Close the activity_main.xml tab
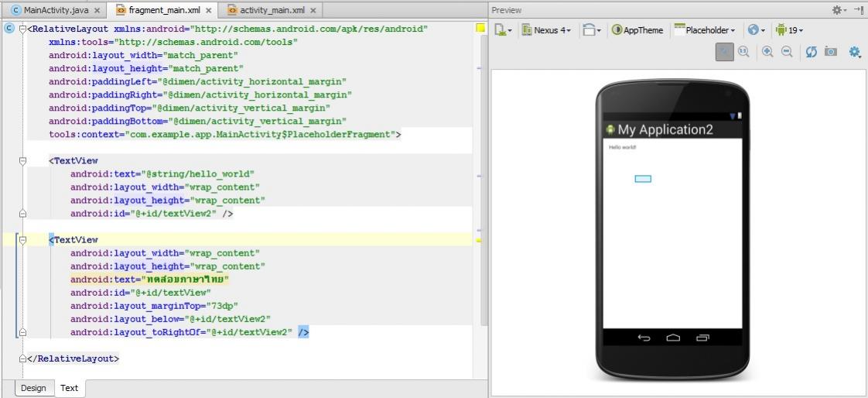 tap(314, 11)
